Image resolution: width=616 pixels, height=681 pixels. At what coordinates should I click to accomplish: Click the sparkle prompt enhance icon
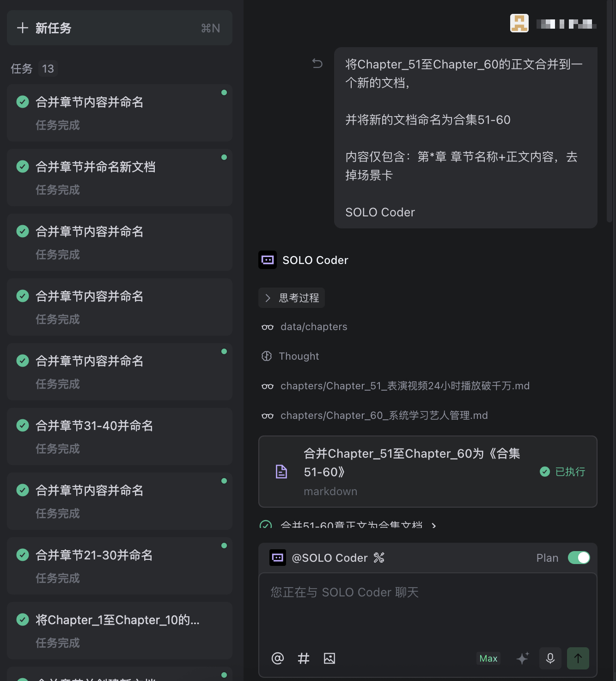point(523,658)
